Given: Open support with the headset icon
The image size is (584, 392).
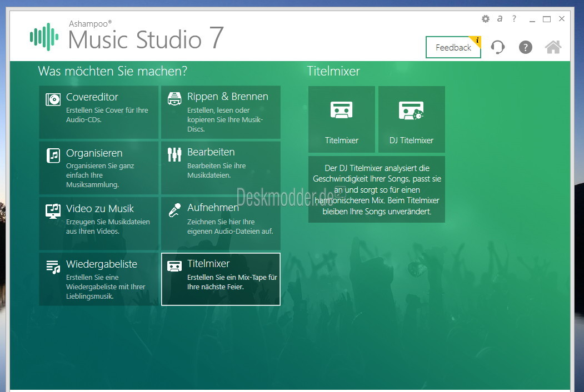Looking at the screenshot, I should (497, 47).
